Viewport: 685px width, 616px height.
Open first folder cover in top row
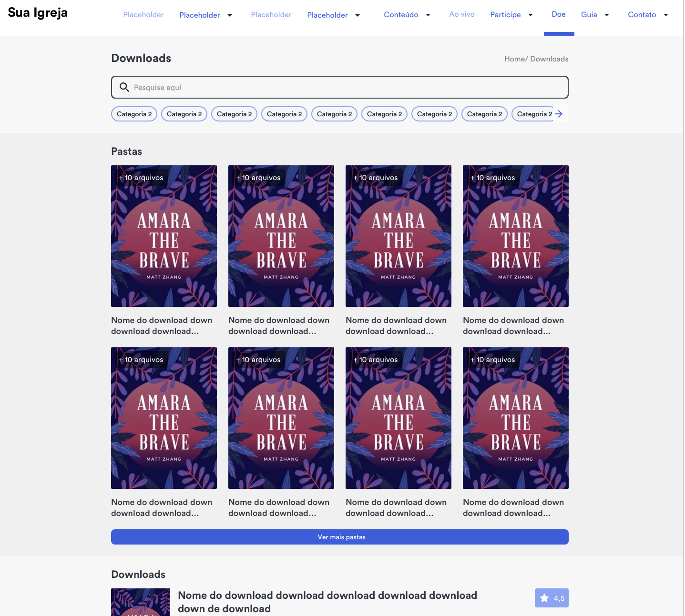pos(164,236)
